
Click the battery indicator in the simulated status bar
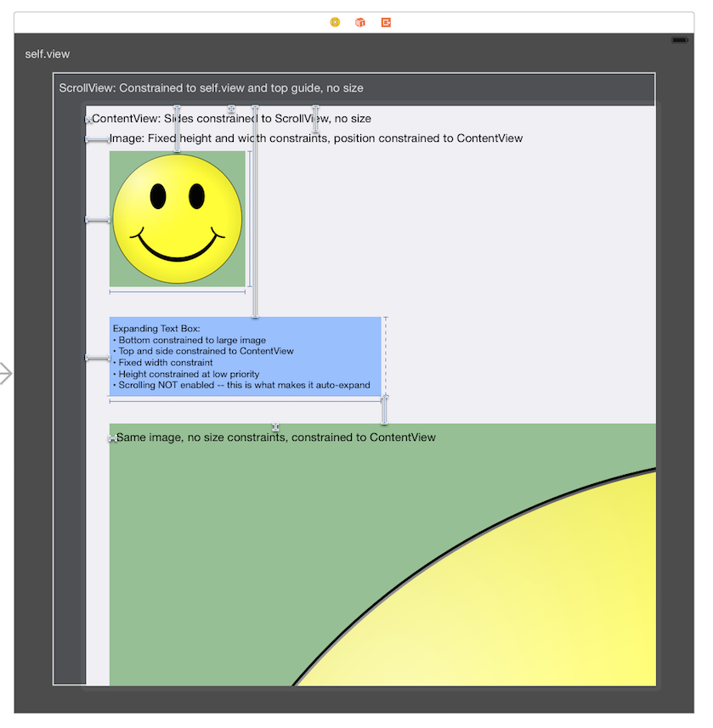pos(679,41)
